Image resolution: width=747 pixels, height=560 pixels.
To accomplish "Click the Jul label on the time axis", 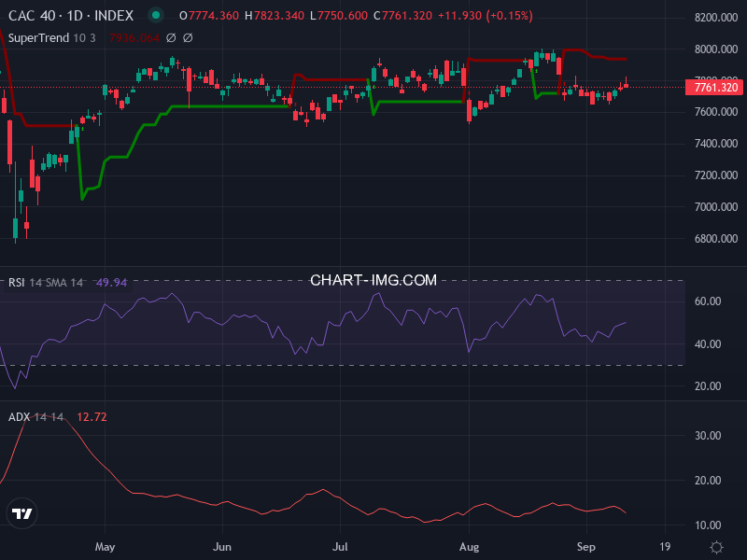I will (340, 547).
